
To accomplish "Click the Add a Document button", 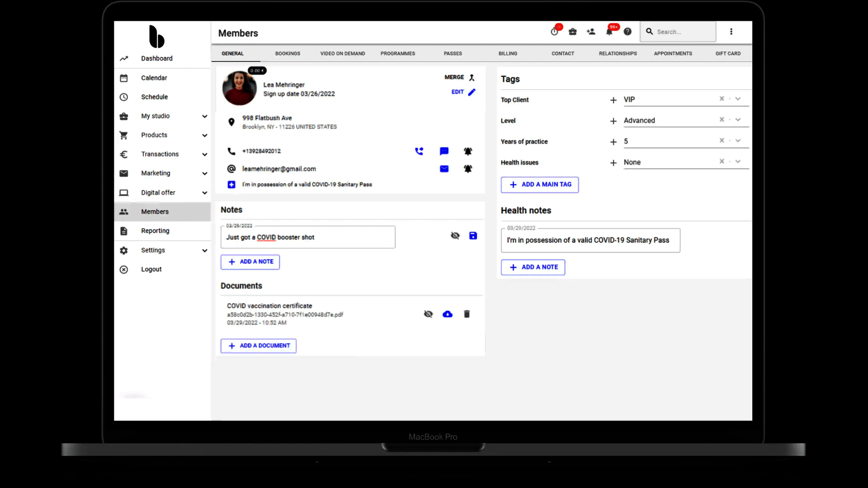I will click(259, 346).
